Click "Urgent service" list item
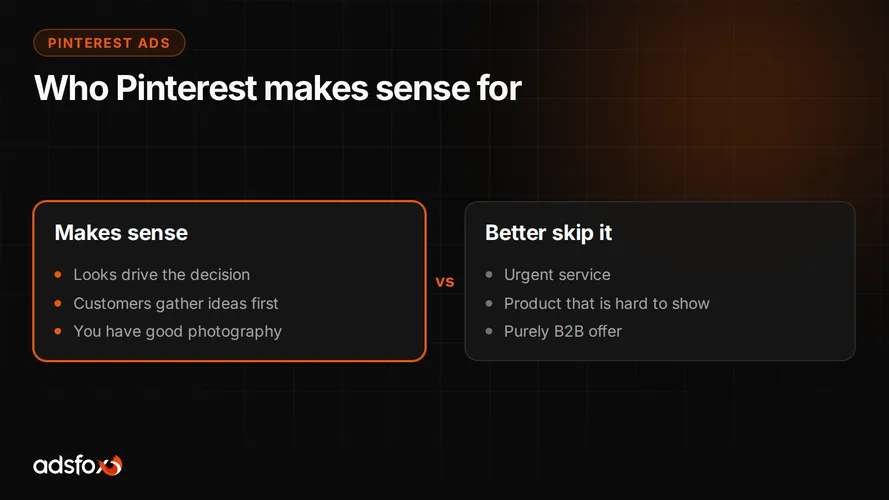 pyautogui.click(x=557, y=275)
